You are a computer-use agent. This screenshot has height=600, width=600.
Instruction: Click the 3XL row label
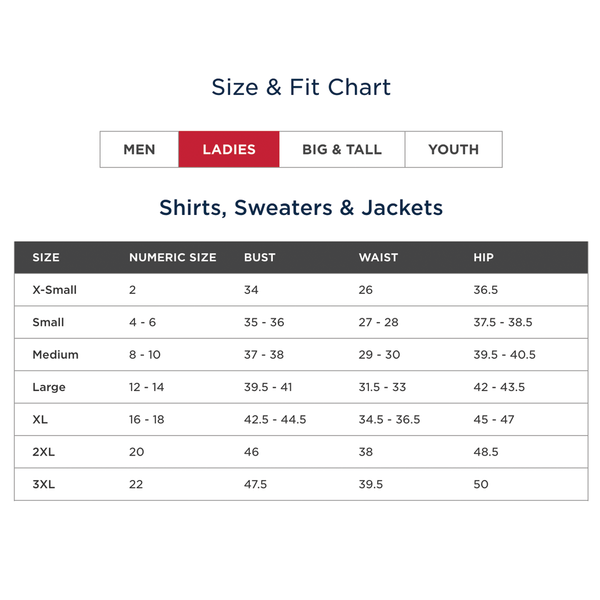pos(44,484)
